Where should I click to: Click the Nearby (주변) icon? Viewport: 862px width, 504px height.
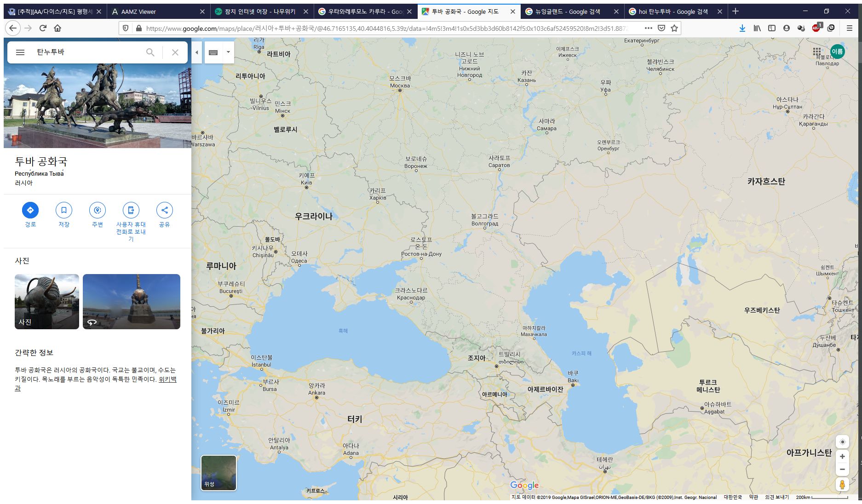click(x=98, y=210)
